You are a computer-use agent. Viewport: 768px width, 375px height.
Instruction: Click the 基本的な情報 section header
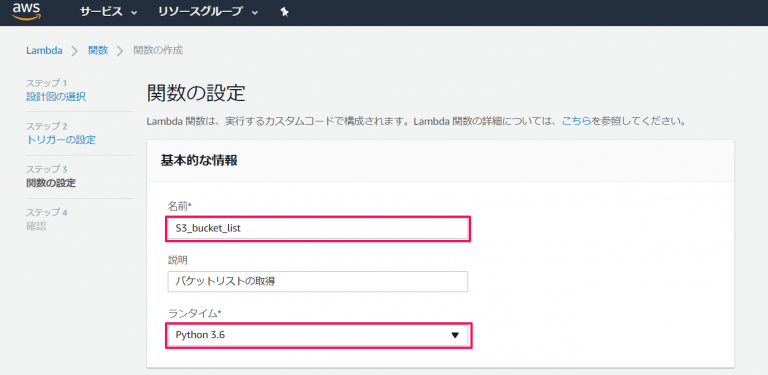[x=199, y=161]
